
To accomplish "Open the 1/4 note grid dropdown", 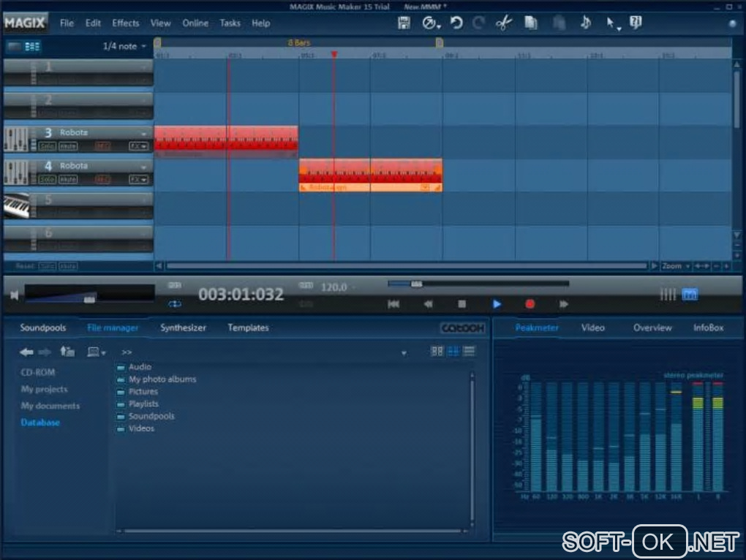I will (124, 46).
